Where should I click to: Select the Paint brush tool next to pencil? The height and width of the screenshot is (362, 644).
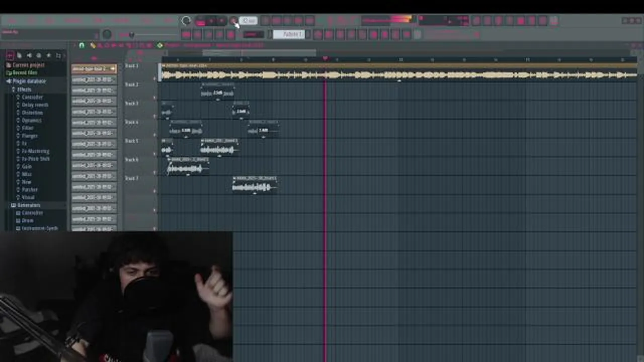tap(100, 45)
